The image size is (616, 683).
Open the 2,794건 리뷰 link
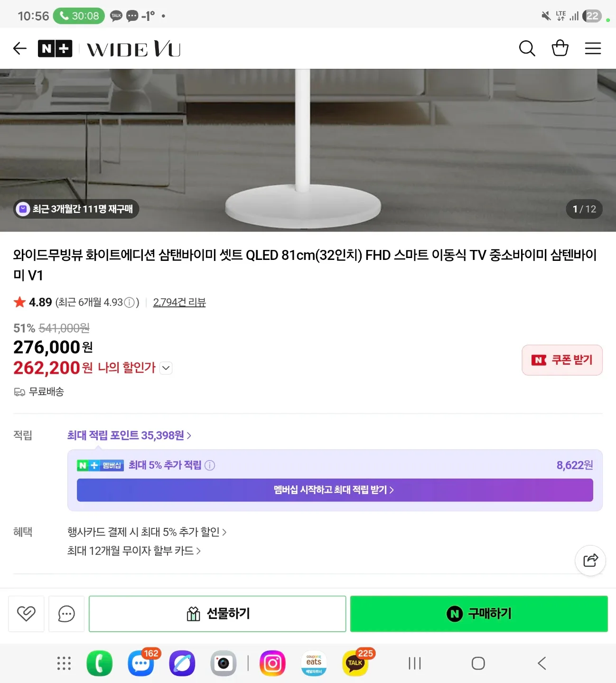[179, 303]
